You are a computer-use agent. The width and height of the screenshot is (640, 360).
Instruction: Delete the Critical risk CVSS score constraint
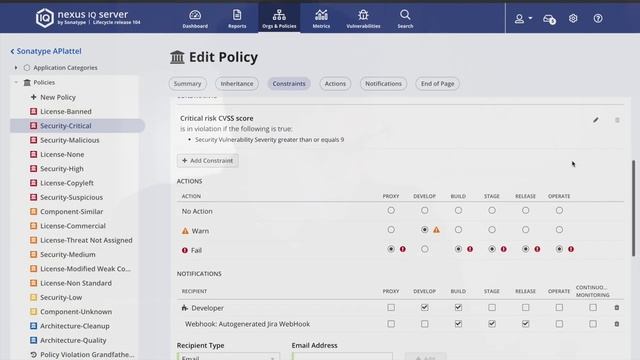617,120
